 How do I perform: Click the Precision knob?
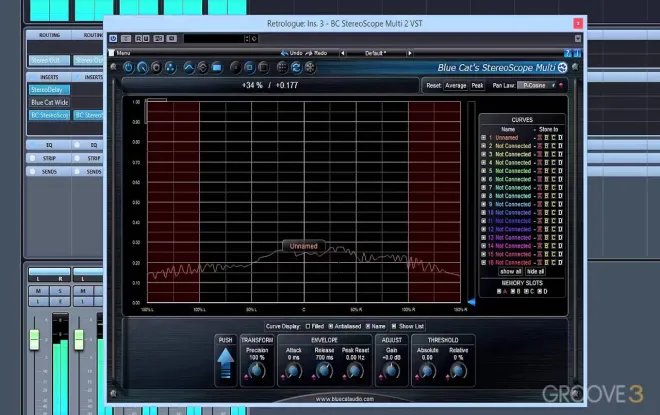(256, 370)
